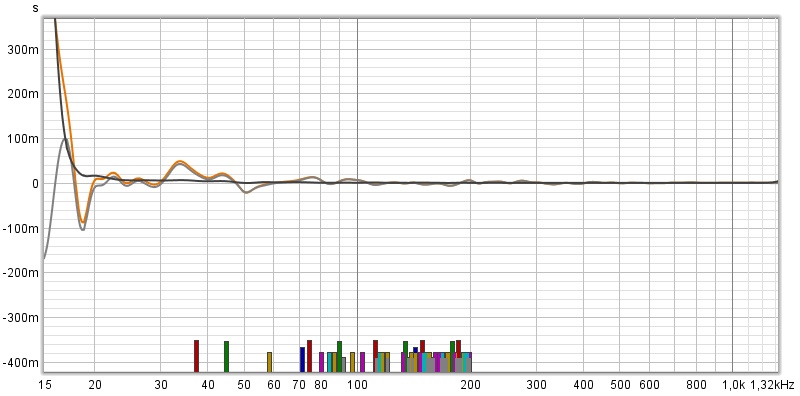Click the -400m vertical axis label
800x396 pixels.
tap(21, 363)
